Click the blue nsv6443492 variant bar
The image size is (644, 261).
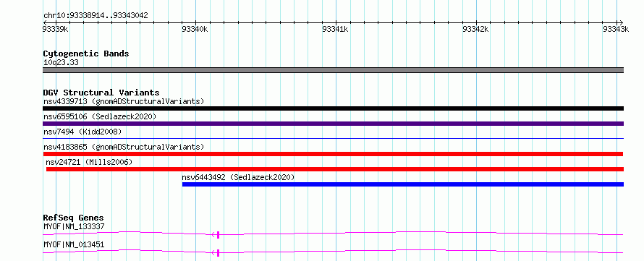click(x=403, y=184)
